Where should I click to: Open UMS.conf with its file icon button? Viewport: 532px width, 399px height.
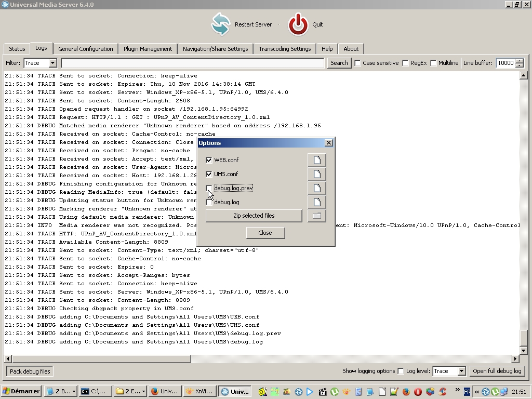316,174
